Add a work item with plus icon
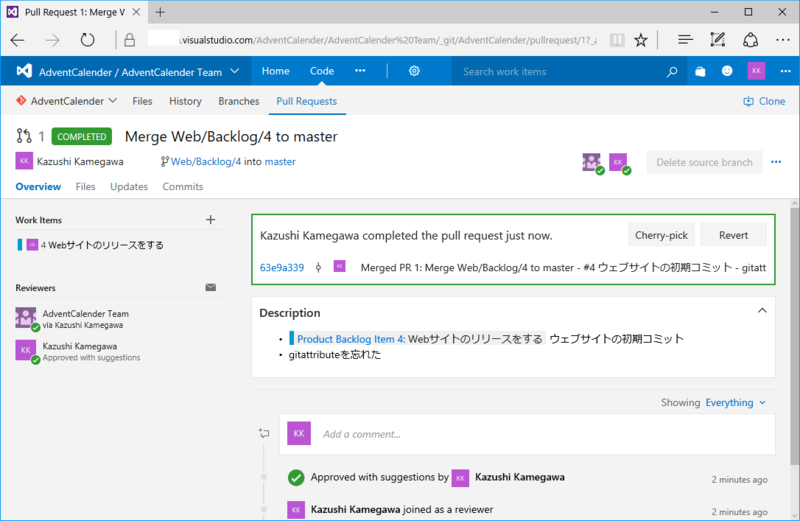Screen dimensions: 800x521 tap(211, 219)
